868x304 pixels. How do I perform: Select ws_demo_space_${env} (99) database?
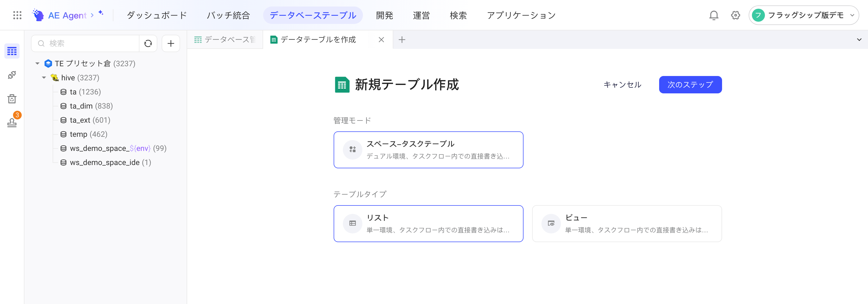point(113,148)
